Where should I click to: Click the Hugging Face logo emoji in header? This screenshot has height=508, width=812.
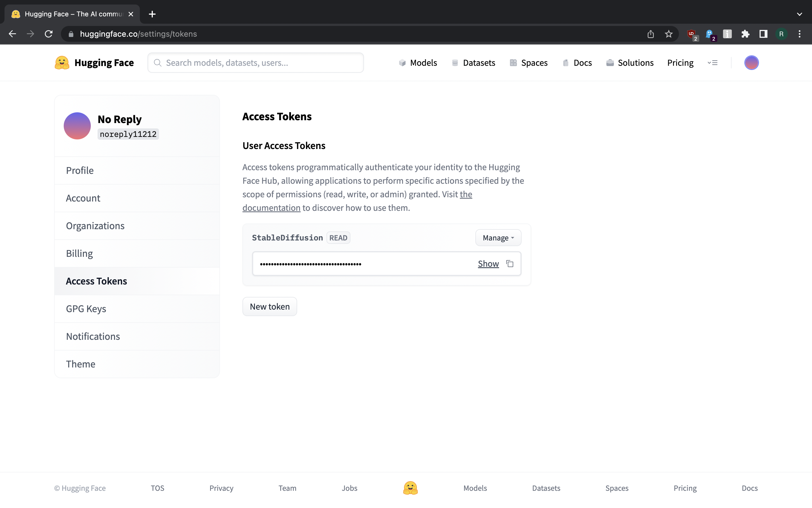[62, 63]
